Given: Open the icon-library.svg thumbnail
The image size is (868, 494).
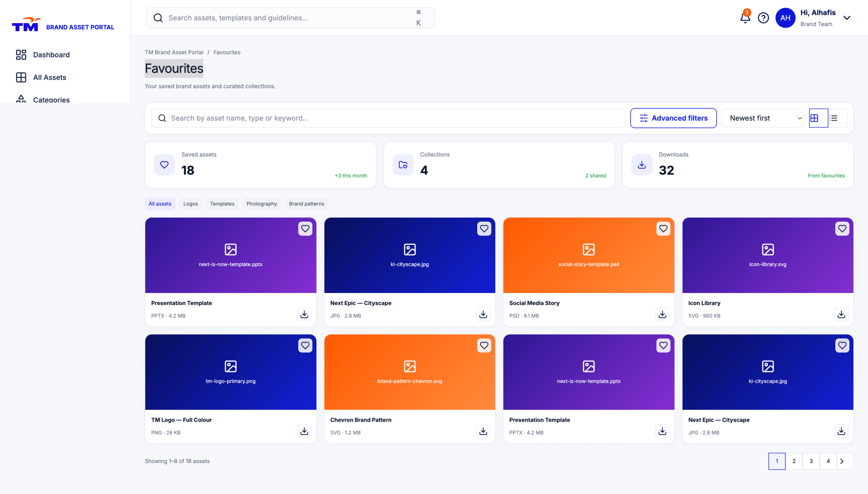Looking at the screenshot, I should pyautogui.click(x=768, y=255).
